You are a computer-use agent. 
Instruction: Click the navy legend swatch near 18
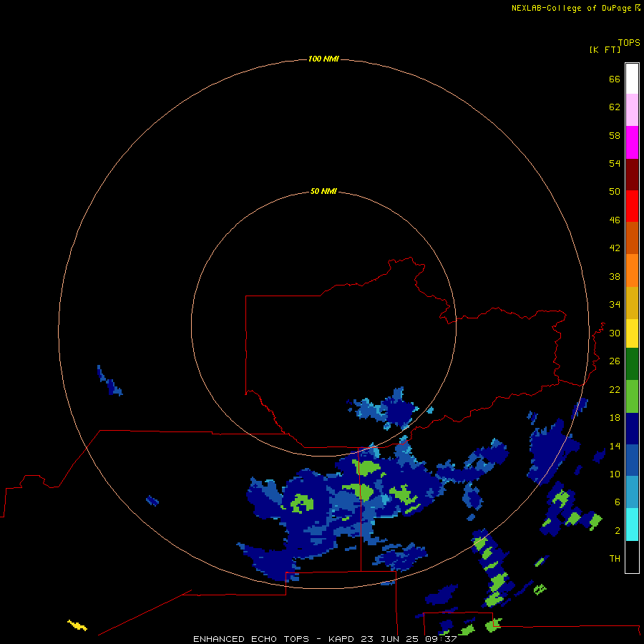[632, 429]
